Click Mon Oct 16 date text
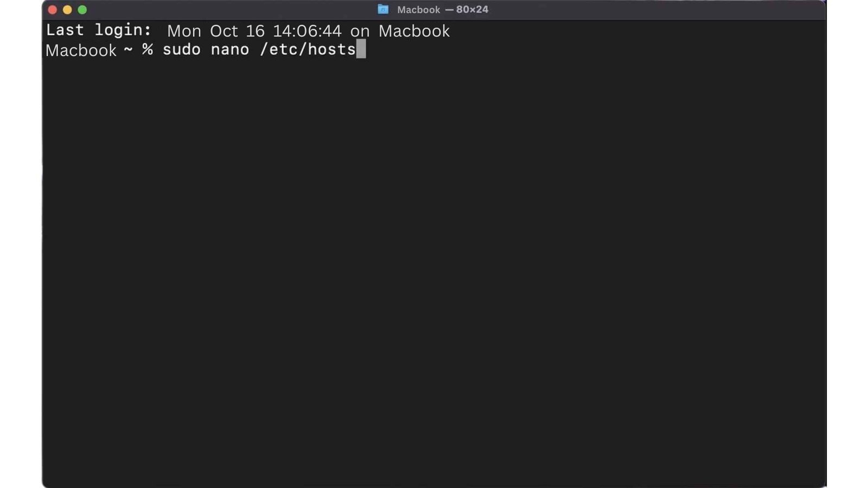The height and width of the screenshot is (488, 868). click(216, 31)
